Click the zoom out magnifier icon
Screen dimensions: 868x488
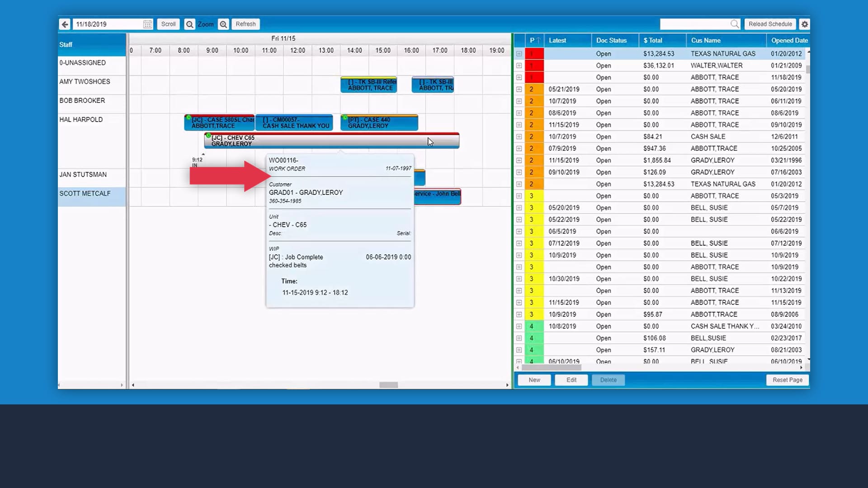point(189,24)
